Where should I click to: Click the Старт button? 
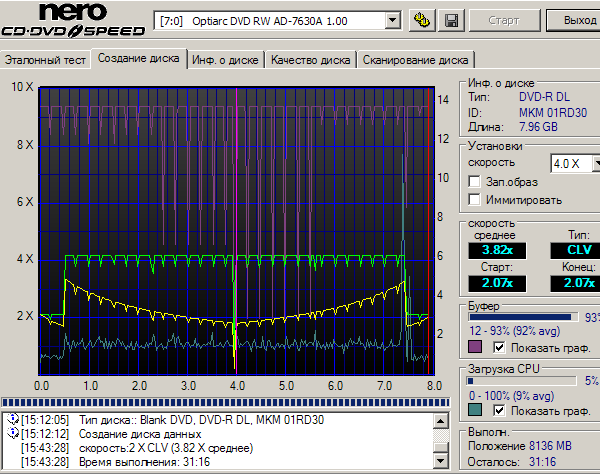(x=506, y=21)
